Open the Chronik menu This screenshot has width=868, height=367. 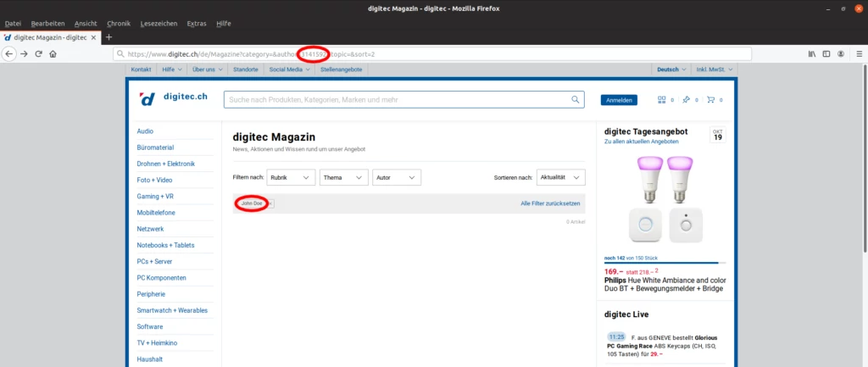tap(119, 23)
